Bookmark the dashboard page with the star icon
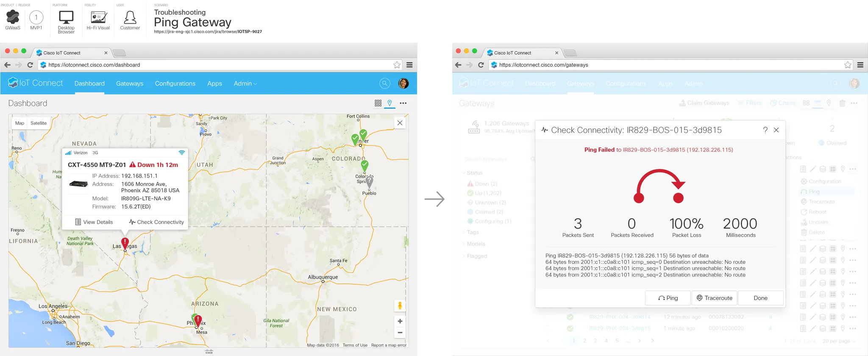868x356 pixels. point(397,65)
